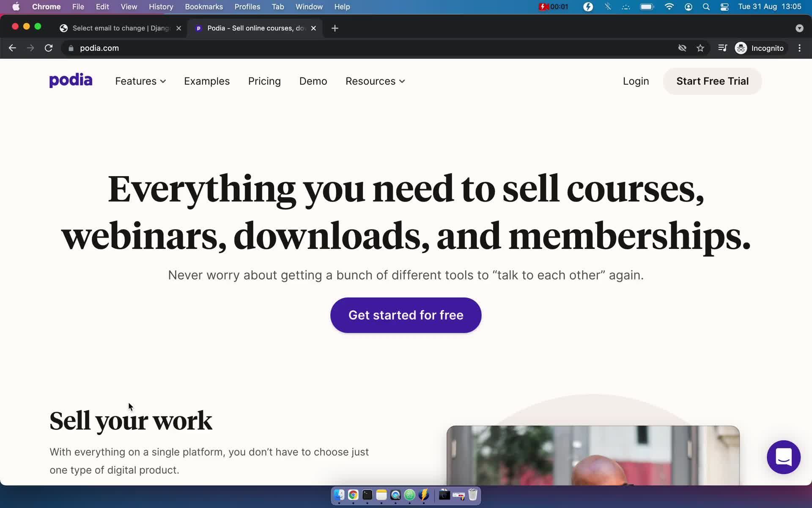
Task: Open the Intercom chat bubble
Action: pyautogui.click(x=783, y=457)
